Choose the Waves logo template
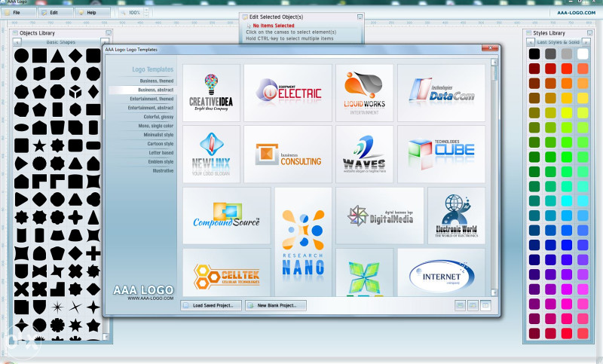The image size is (603, 364). tap(365, 154)
